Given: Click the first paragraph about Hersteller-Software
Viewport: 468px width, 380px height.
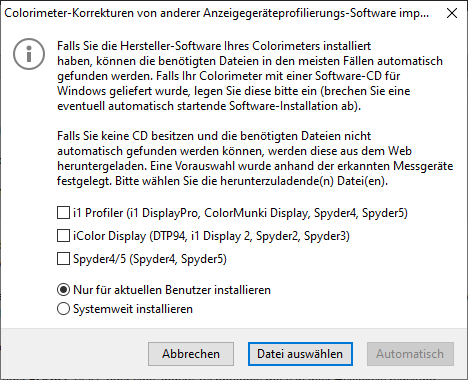Looking at the screenshot, I should click(x=250, y=76).
